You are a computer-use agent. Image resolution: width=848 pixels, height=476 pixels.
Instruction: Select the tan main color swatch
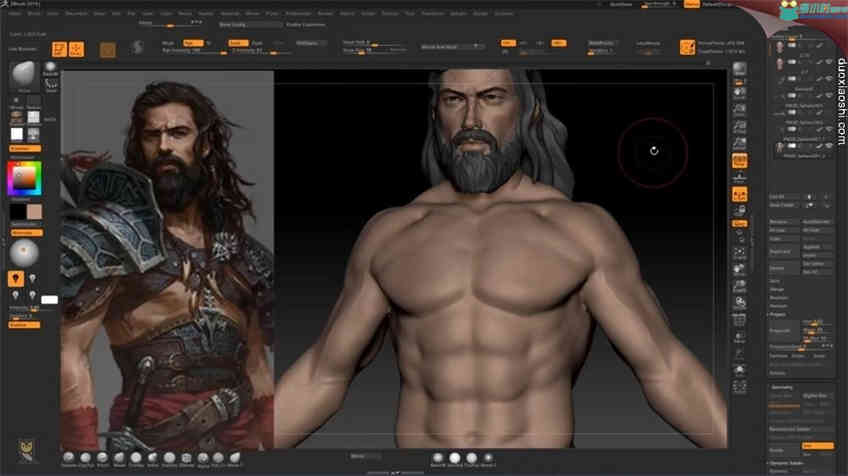(34, 211)
